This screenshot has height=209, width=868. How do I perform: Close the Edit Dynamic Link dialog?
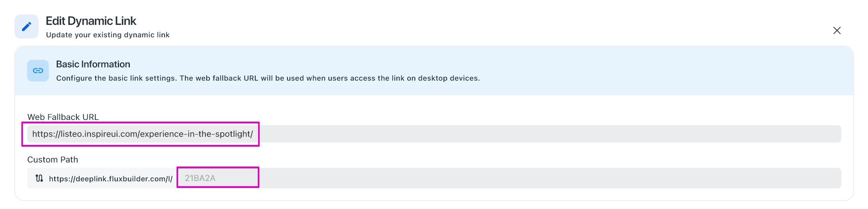point(837,30)
